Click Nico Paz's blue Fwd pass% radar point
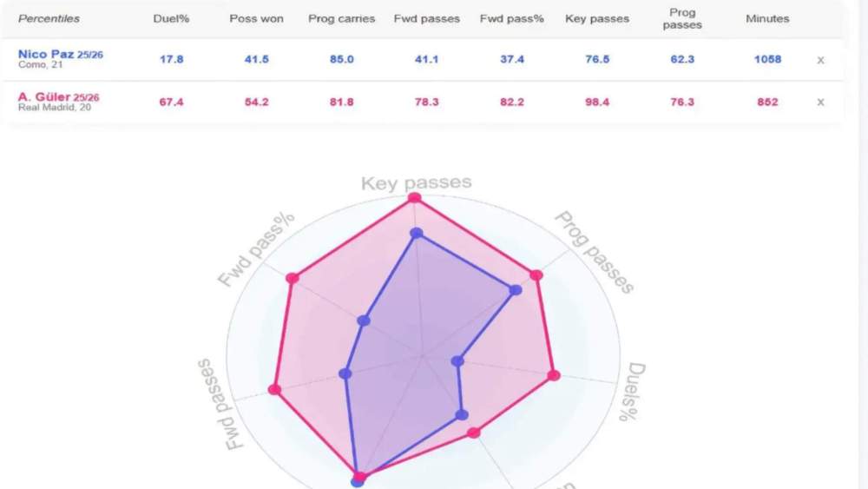This screenshot has width=868, height=489. pos(364,320)
